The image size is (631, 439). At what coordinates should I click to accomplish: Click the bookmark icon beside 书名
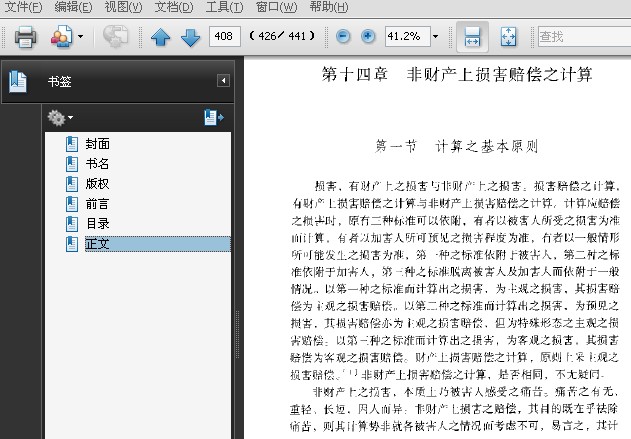click(72, 164)
